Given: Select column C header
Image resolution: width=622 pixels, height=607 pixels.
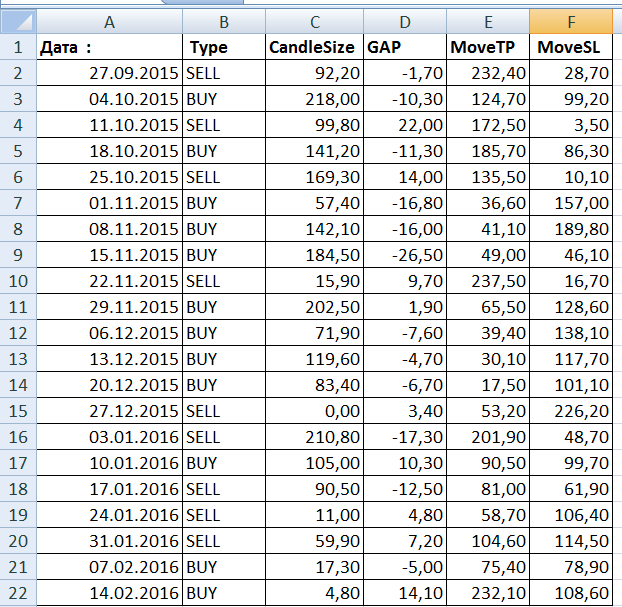Looking at the screenshot, I should tap(314, 22).
